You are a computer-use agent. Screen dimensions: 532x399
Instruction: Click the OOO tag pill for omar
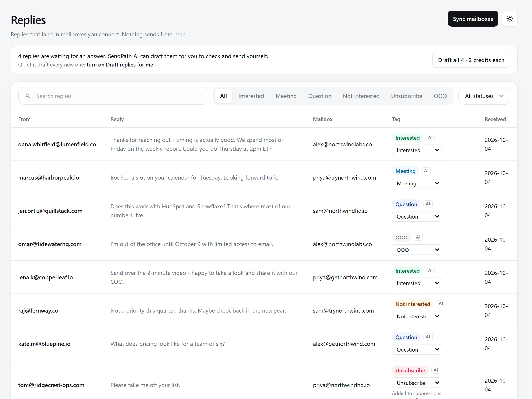[401, 238]
